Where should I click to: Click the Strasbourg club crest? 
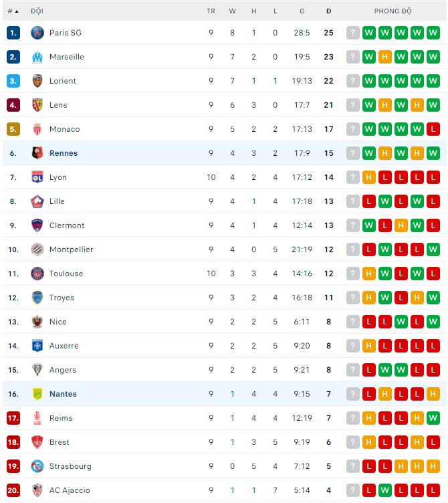[x=37, y=466]
